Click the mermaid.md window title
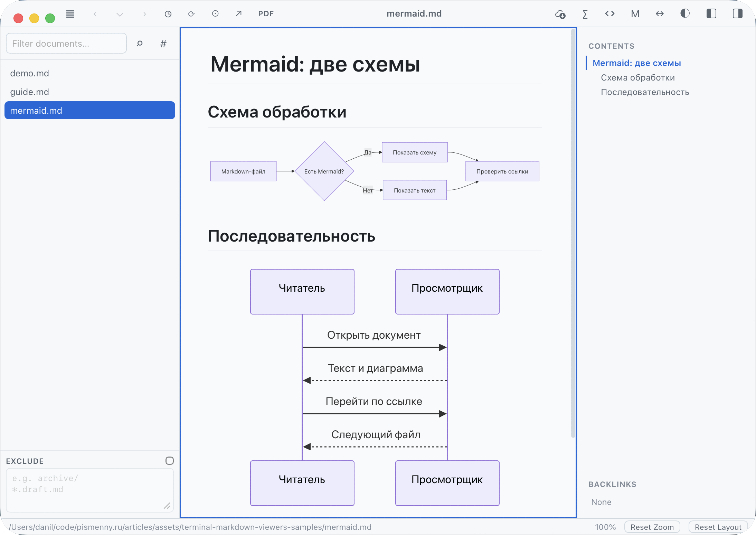The height and width of the screenshot is (535, 756). 414,13
